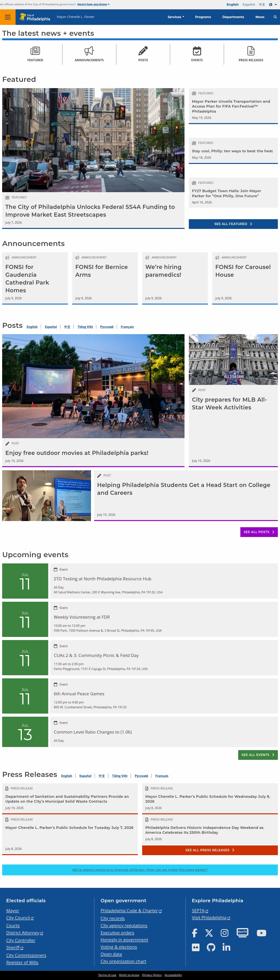The width and height of the screenshot is (280, 980).
Task: Go to the Programs menu item
Action: [x=203, y=17]
